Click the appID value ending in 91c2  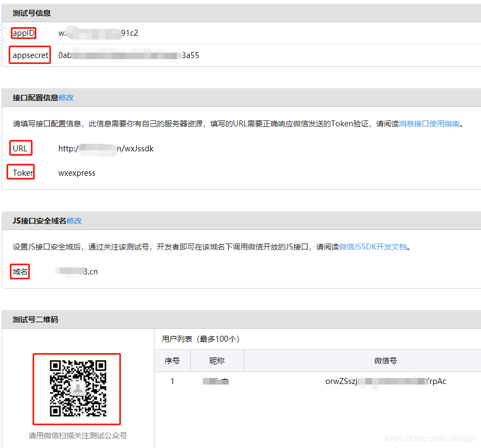pyautogui.click(x=98, y=33)
